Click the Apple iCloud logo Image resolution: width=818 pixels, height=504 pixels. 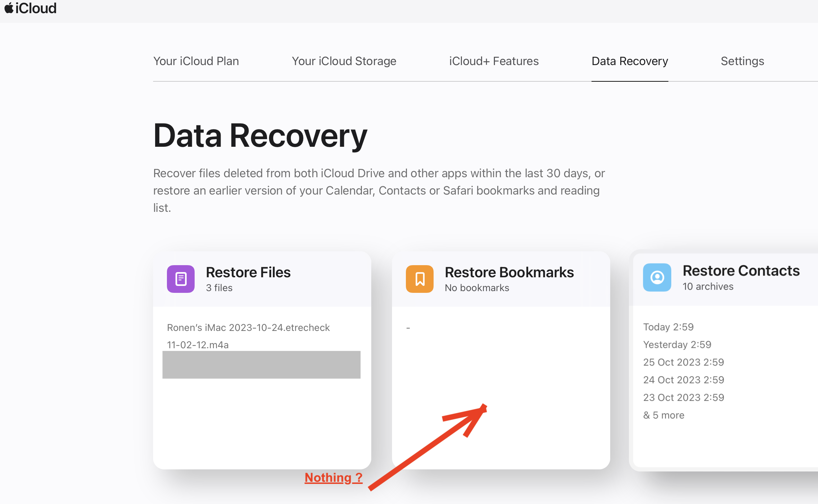[x=30, y=8]
